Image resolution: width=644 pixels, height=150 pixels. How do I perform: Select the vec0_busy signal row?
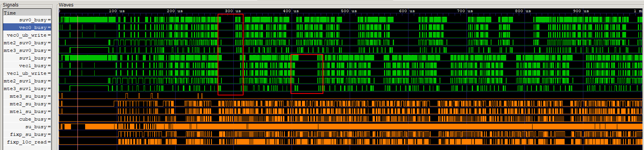point(27,27)
